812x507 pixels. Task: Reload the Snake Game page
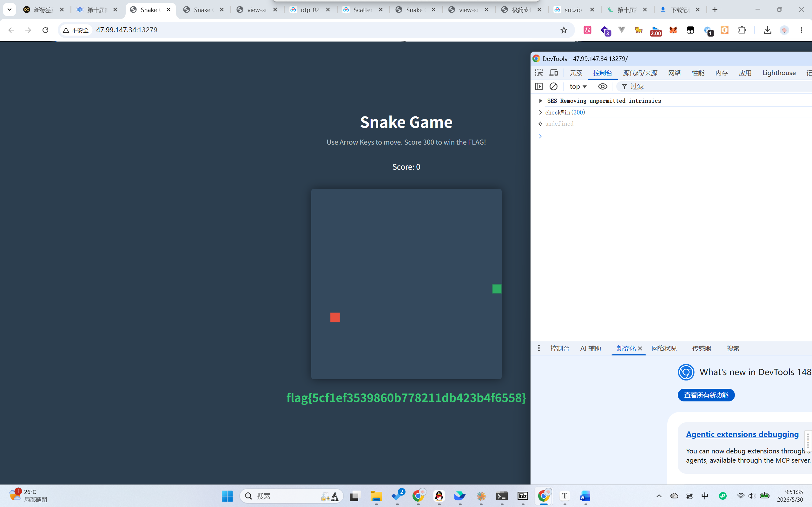coord(45,30)
